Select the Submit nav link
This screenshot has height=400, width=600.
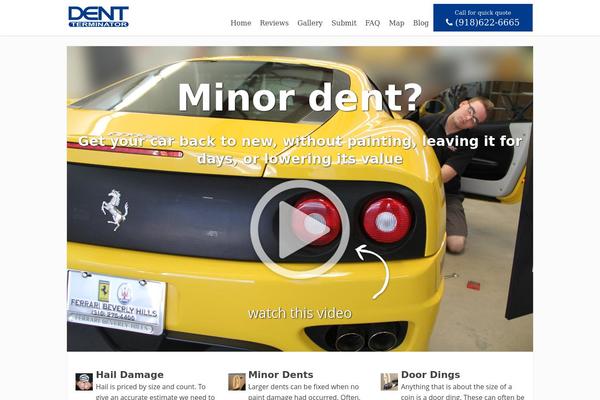pyautogui.click(x=344, y=23)
